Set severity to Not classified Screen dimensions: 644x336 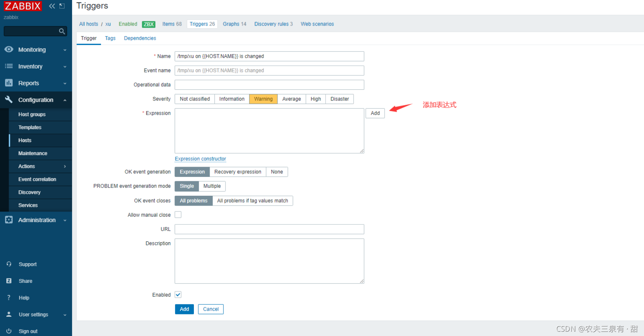(x=195, y=99)
